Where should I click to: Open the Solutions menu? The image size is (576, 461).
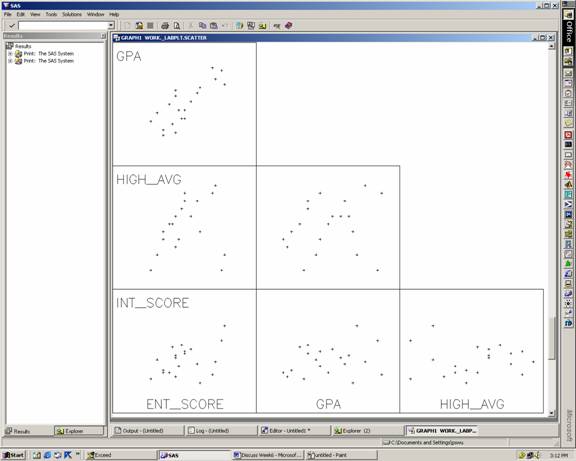click(x=72, y=14)
